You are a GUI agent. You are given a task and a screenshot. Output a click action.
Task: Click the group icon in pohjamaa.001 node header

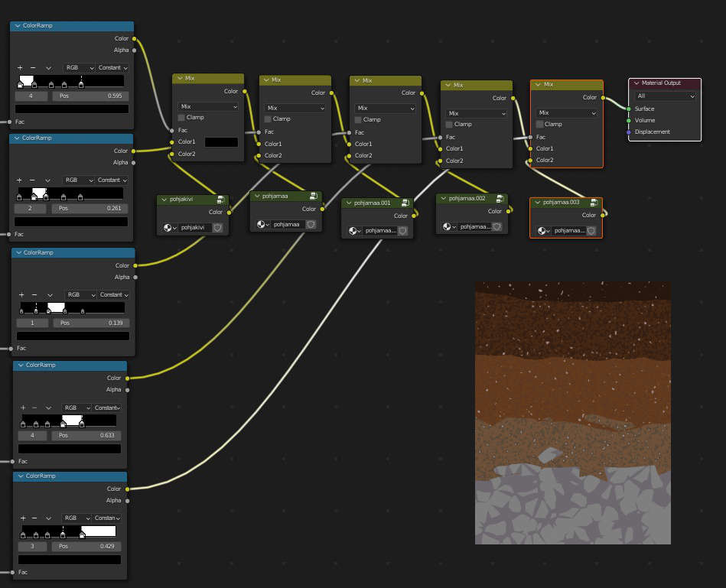pyautogui.click(x=405, y=203)
